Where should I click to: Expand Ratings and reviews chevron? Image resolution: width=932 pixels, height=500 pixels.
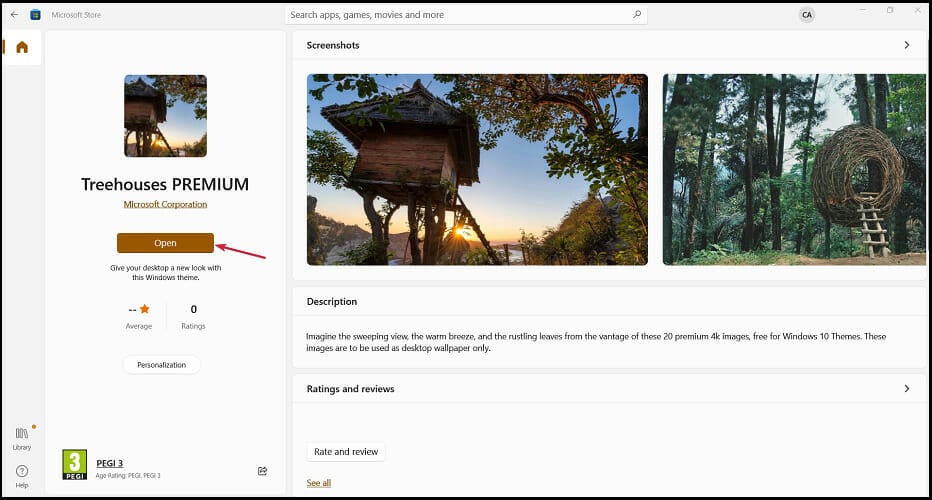[906, 389]
